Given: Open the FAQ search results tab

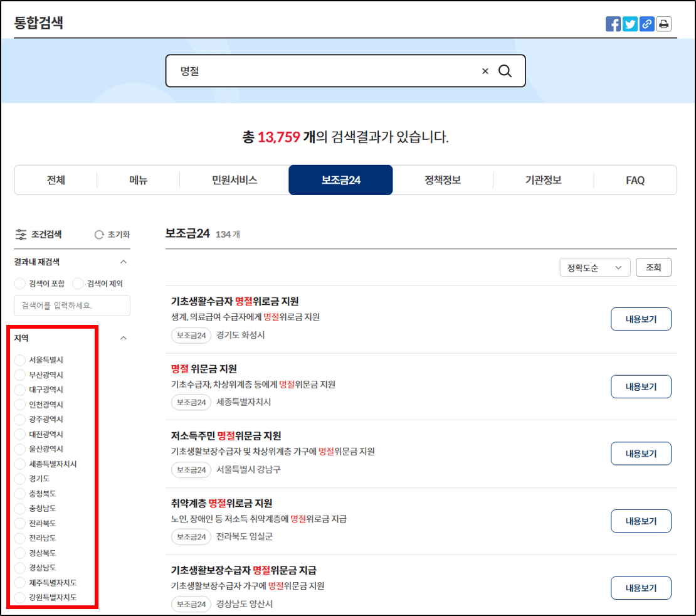Looking at the screenshot, I should 635,180.
